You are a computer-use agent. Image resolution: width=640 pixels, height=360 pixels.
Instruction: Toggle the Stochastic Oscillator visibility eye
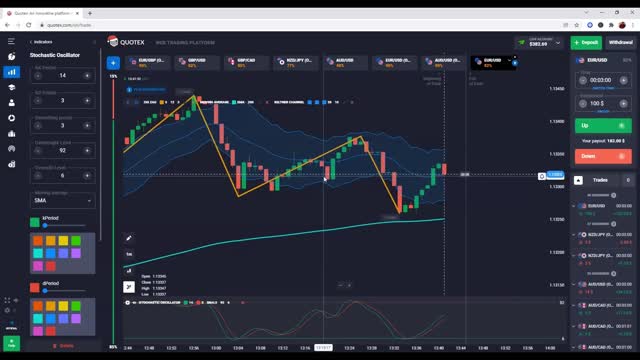[133, 302]
